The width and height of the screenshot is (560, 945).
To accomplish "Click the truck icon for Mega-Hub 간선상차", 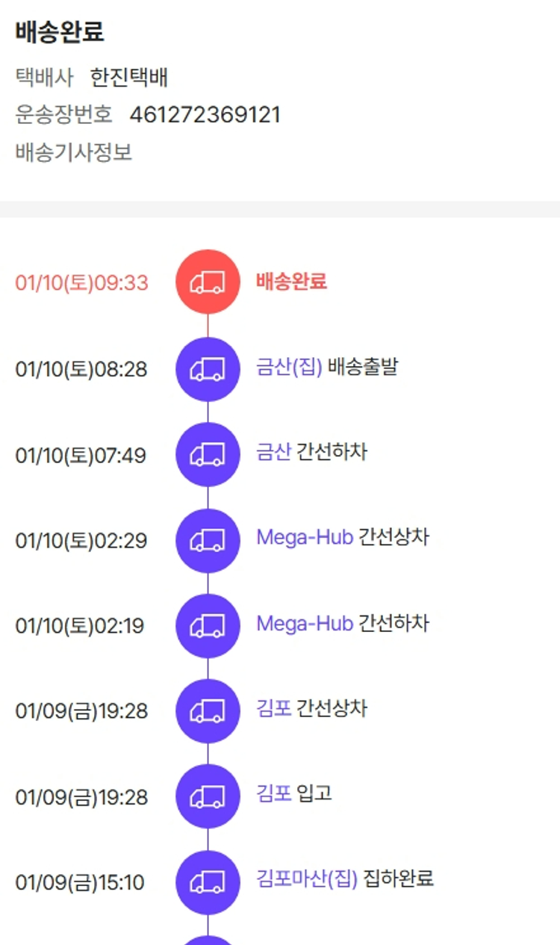I will pyautogui.click(x=208, y=540).
